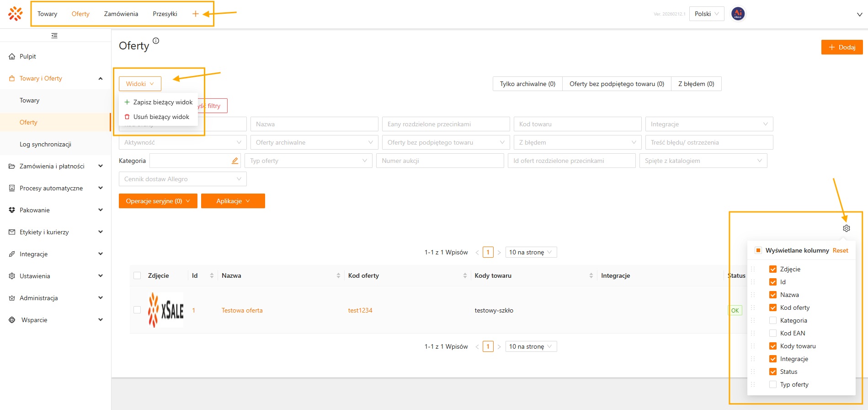Screen dimensions: 868x410
Task: Switch to the Zamówienia top tab
Action: point(121,14)
